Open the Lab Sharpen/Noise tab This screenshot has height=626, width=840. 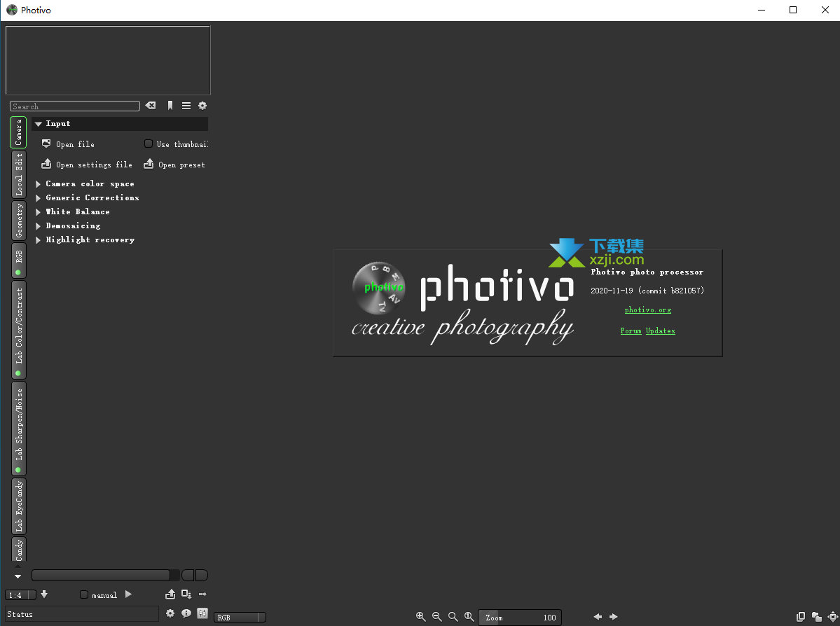click(x=19, y=429)
